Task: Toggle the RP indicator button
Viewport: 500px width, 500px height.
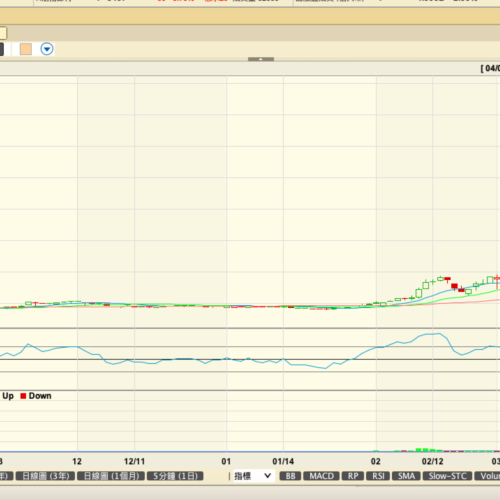Action: tap(353, 476)
